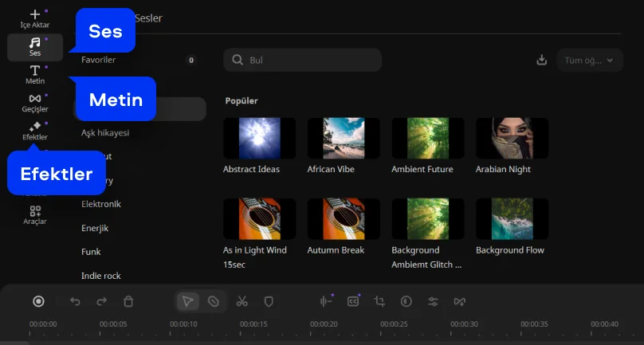Open the adjustment sliders tool

[x=433, y=301]
